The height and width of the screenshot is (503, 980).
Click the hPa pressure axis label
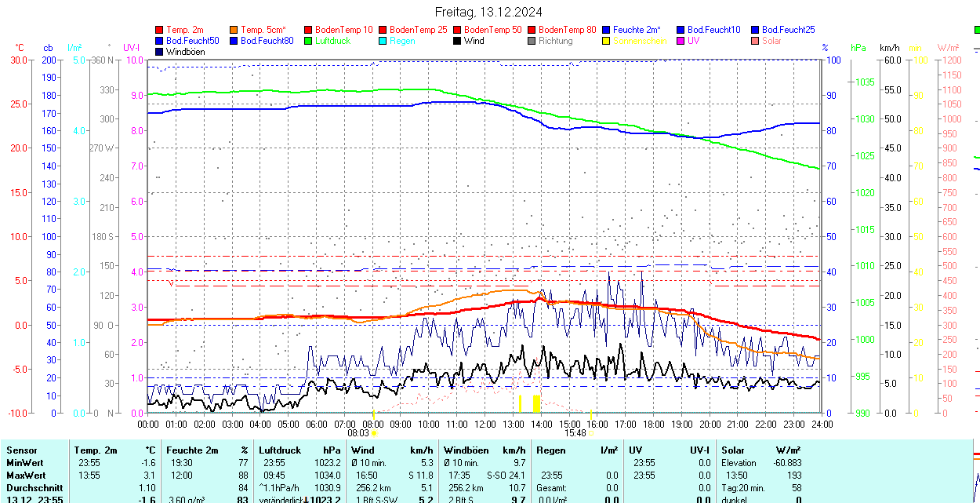[x=858, y=48]
